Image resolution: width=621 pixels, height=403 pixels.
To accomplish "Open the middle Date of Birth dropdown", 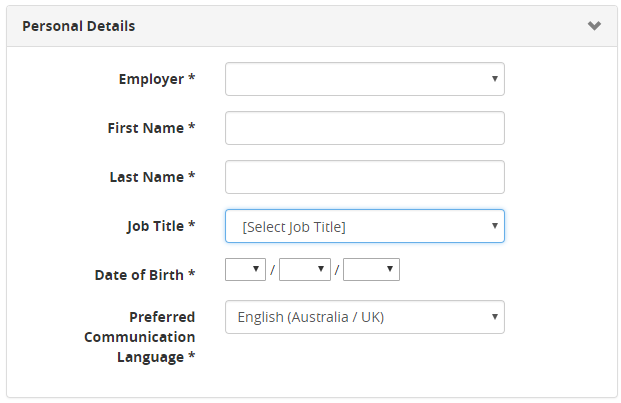I will [304, 269].
